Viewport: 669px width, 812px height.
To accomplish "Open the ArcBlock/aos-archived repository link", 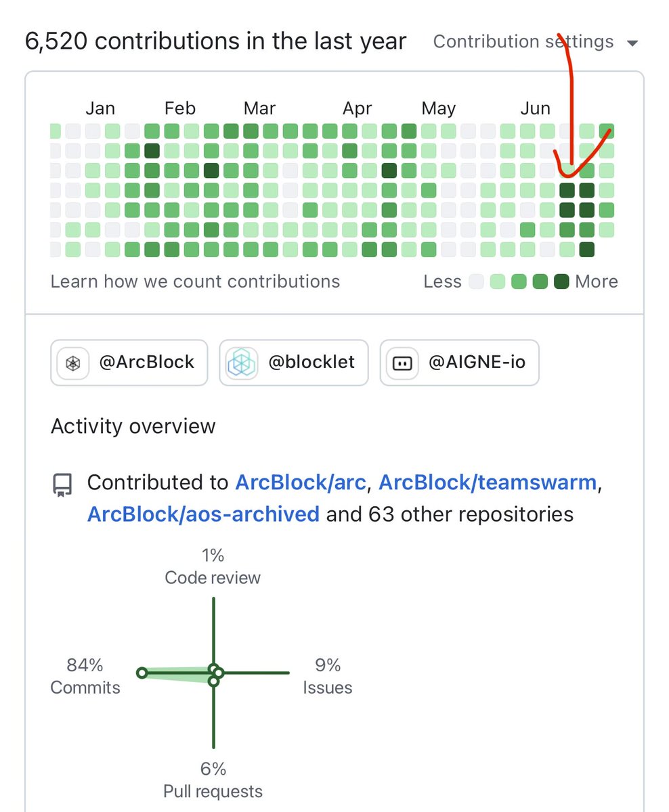I will pos(203,514).
